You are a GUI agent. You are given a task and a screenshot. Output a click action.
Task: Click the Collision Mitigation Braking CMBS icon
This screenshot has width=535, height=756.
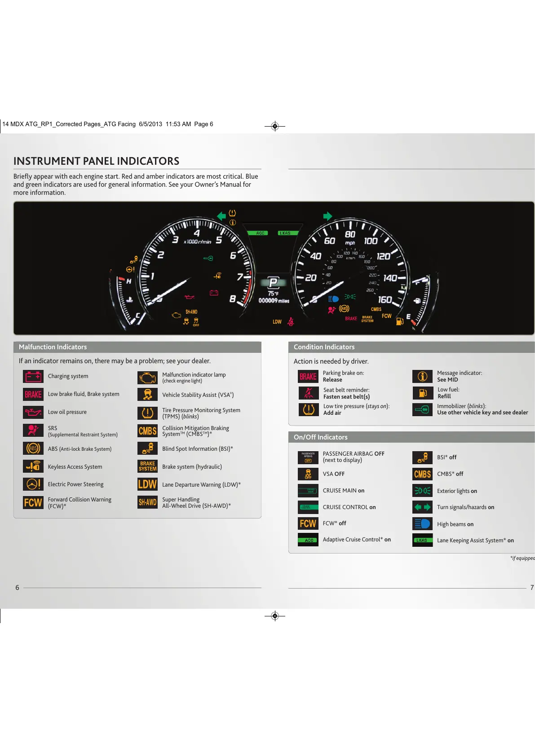pyautogui.click(x=147, y=431)
